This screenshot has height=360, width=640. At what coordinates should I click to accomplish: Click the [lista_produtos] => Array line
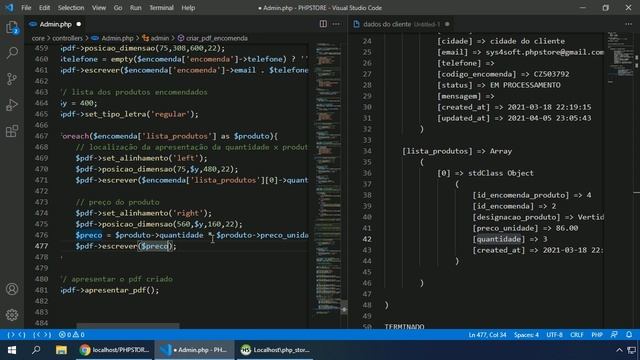457,151
